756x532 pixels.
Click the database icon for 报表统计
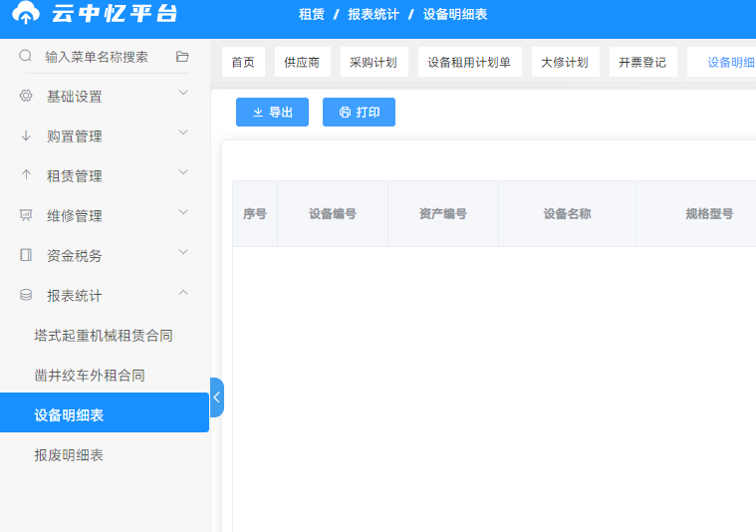(26, 294)
